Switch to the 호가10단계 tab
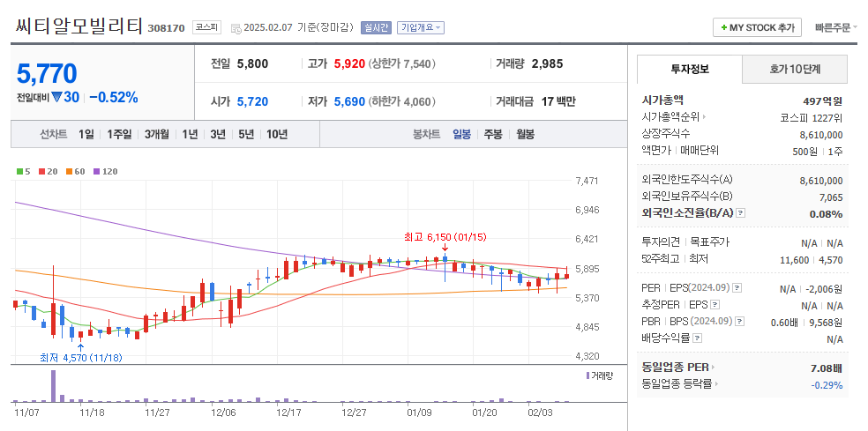 tap(795, 69)
